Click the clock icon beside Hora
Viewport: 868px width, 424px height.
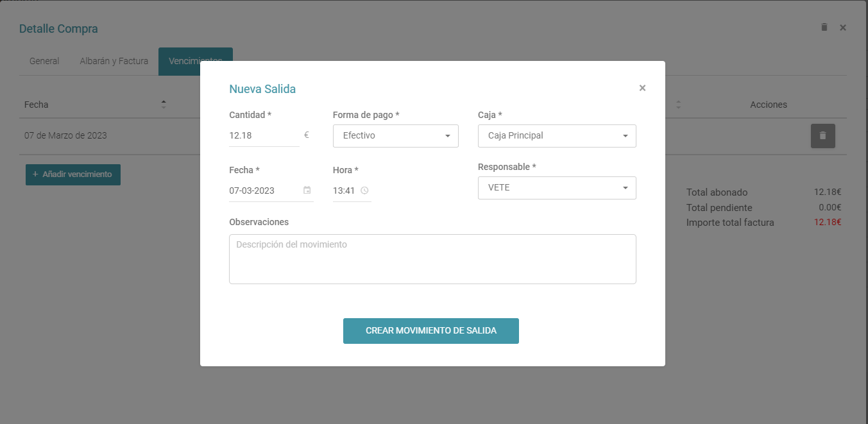tap(364, 191)
